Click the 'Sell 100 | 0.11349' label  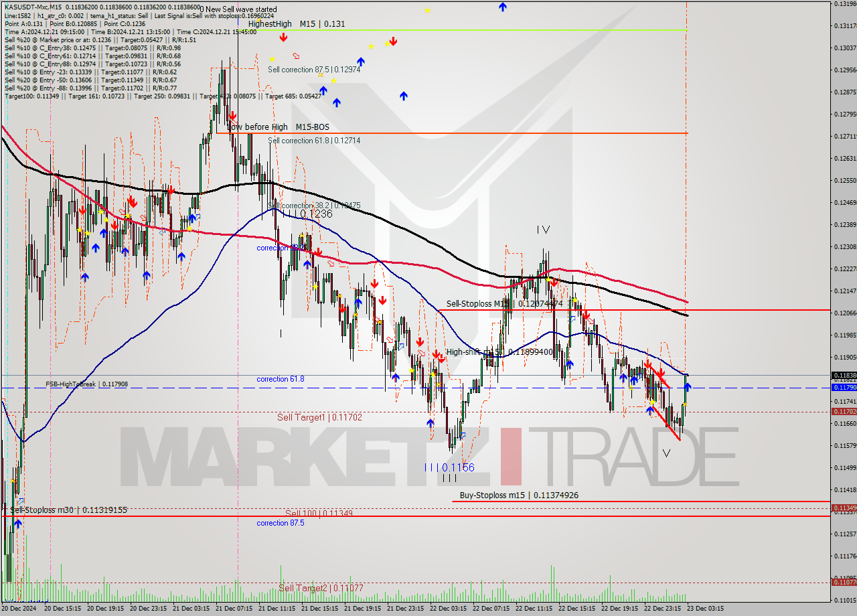pos(319,514)
